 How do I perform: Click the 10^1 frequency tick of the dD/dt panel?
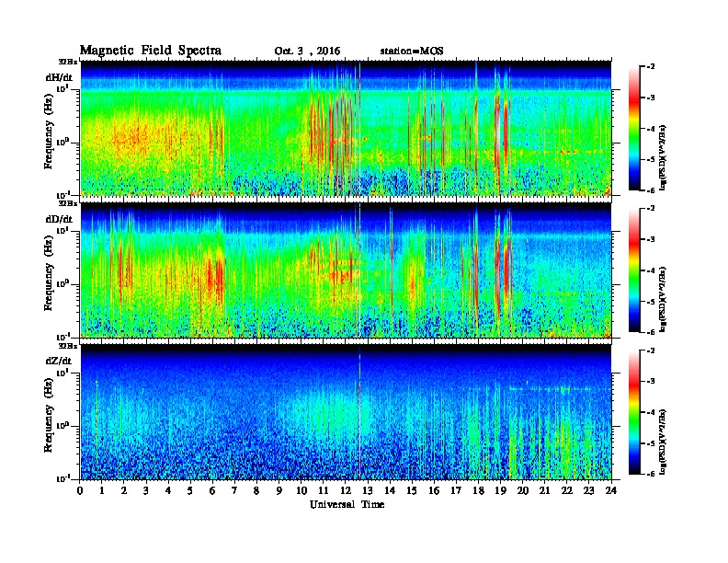[62, 230]
